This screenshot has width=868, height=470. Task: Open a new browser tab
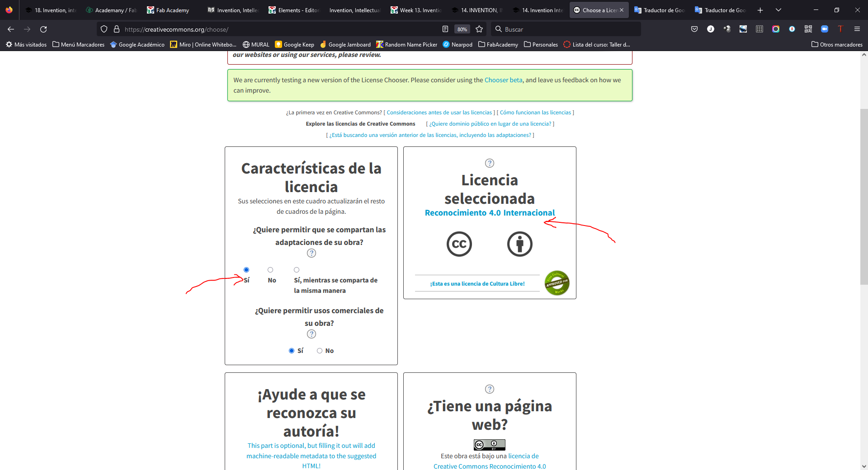click(760, 10)
